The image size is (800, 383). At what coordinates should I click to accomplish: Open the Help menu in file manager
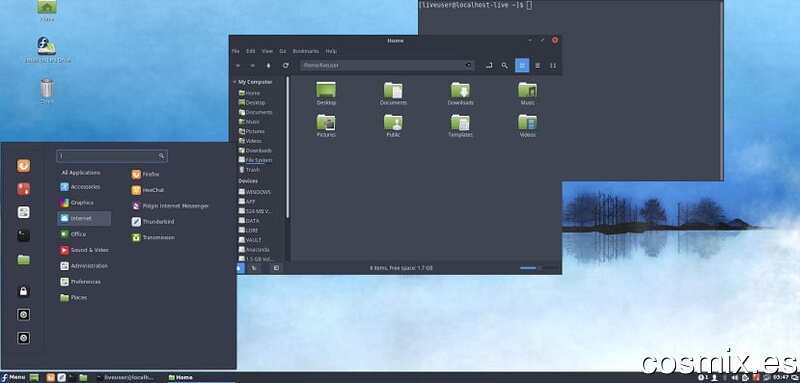331,51
